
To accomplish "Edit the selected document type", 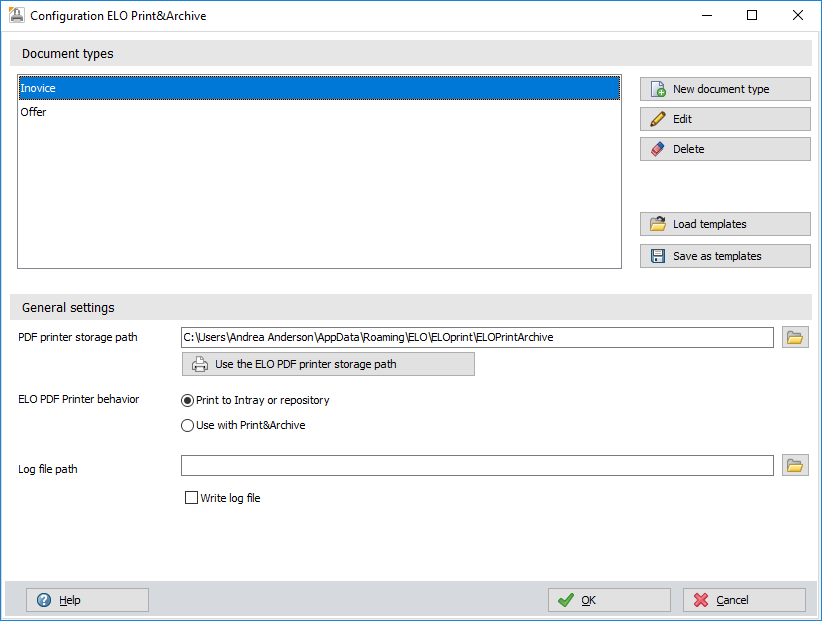I will pos(725,119).
